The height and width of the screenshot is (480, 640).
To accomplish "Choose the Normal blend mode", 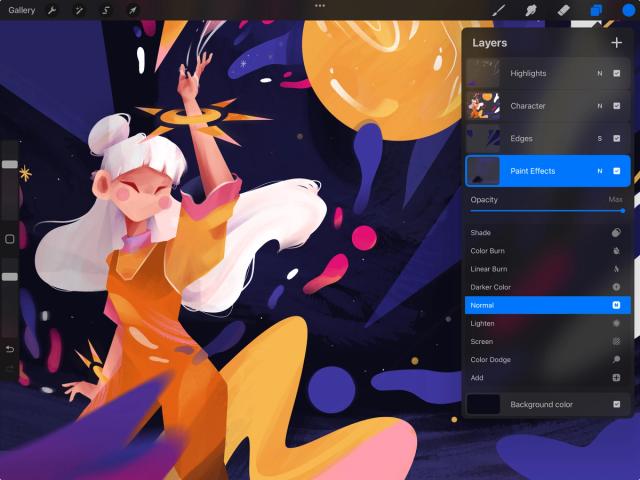I will point(548,305).
